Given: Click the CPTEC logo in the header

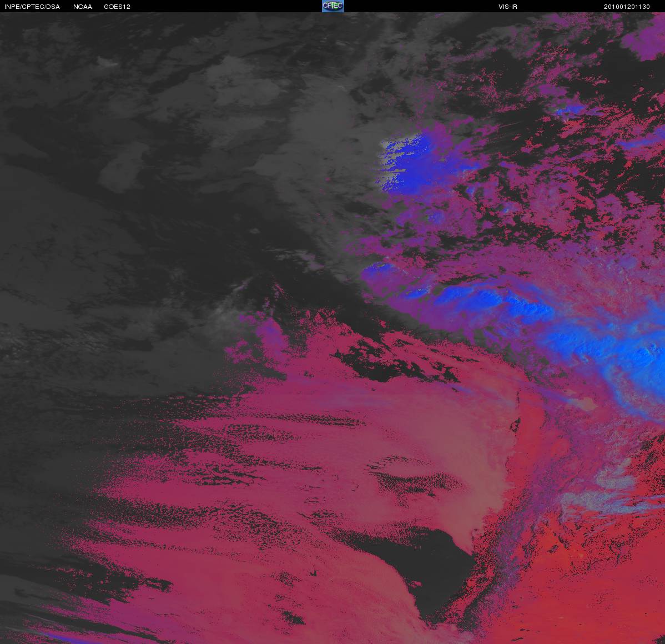Looking at the screenshot, I should click(x=333, y=6).
